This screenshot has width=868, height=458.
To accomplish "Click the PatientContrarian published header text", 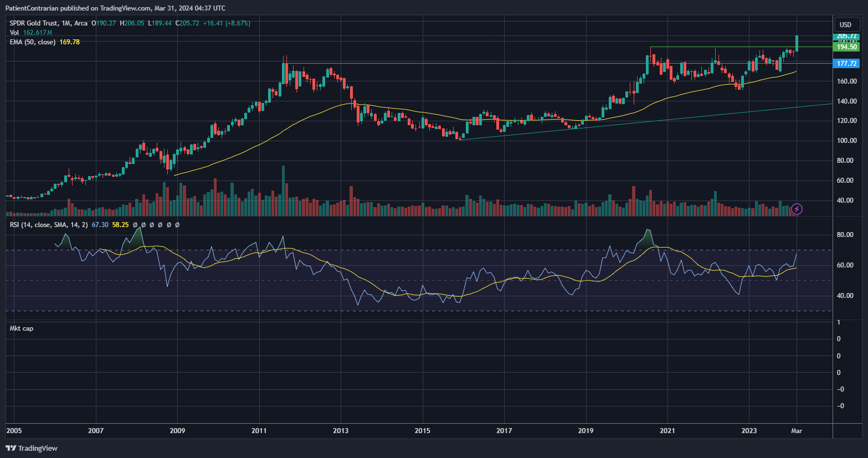I will (x=115, y=8).
